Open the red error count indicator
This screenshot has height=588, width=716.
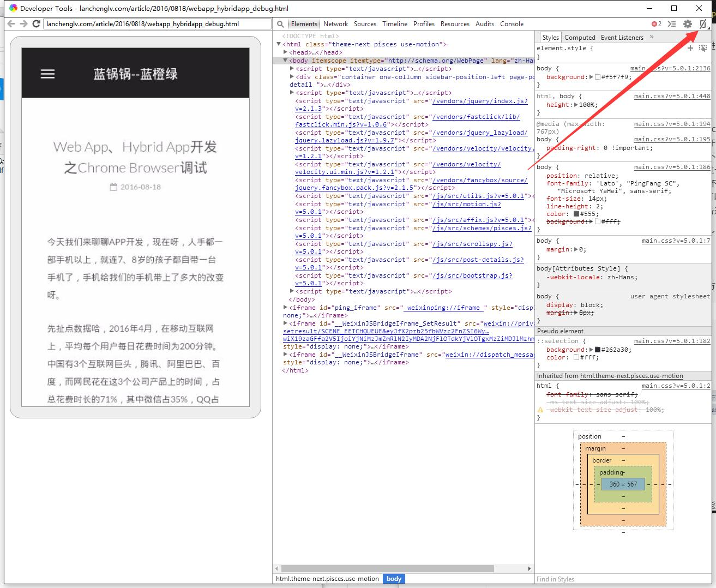click(x=657, y=24)
